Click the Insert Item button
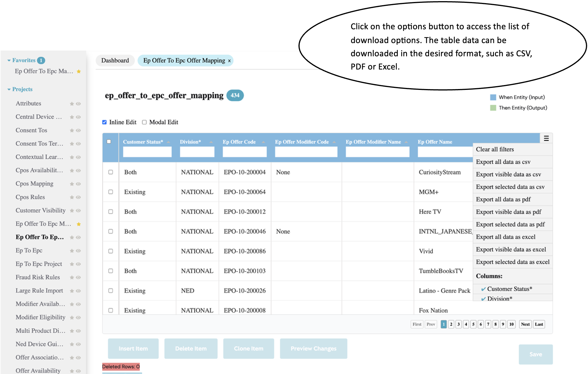This screenshot has width=588, height=374. click(x=133, y=348)
